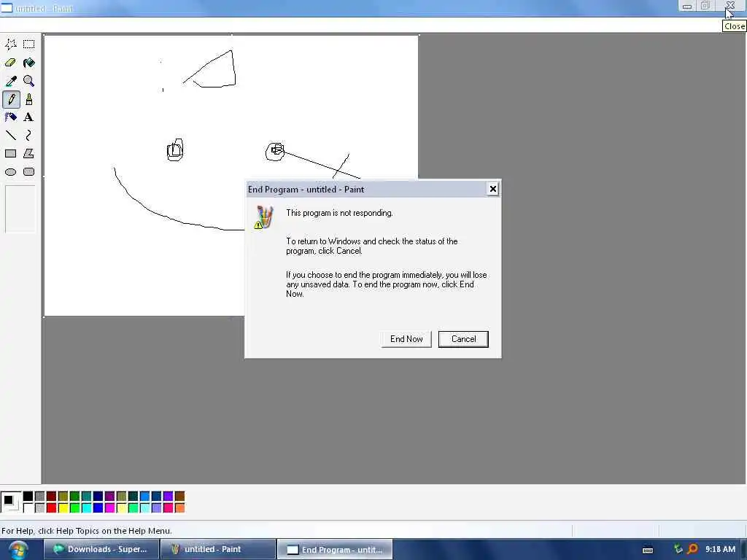Choose the Eraser tool
Viewport: 747px width, 560px height.
click(10, 63)
